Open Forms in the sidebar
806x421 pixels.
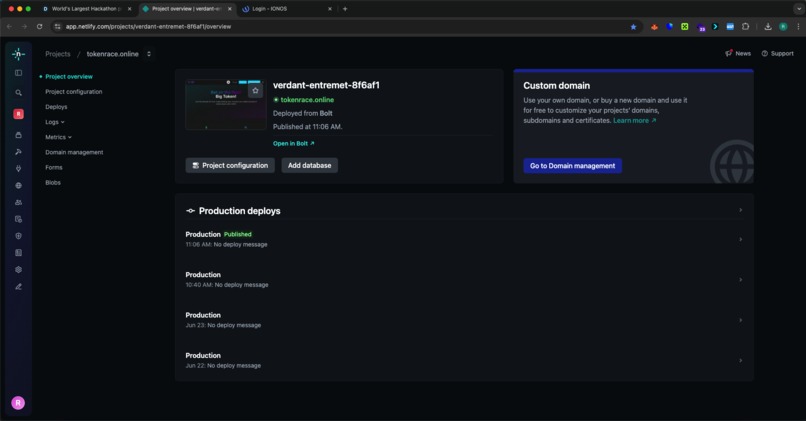click(53, 168)
